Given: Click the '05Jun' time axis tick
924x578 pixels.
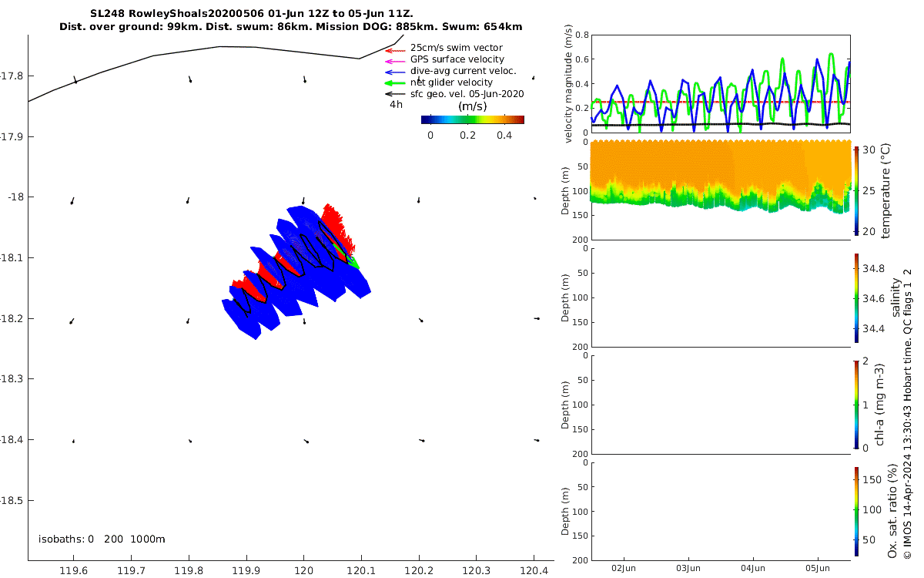Looking at the screenshot, I should pos(818,568).
